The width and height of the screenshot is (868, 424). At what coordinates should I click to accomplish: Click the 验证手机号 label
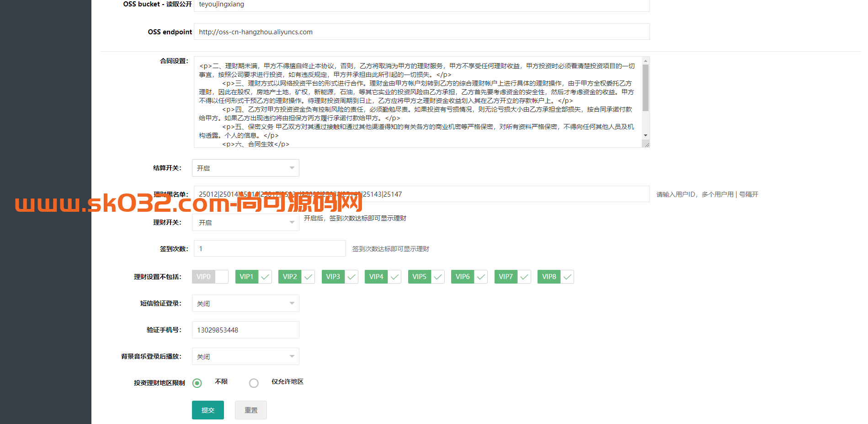pos(164,330)
